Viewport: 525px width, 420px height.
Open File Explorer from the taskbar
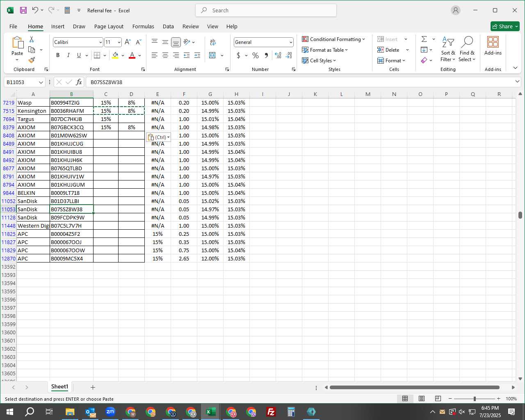(70, 412)
